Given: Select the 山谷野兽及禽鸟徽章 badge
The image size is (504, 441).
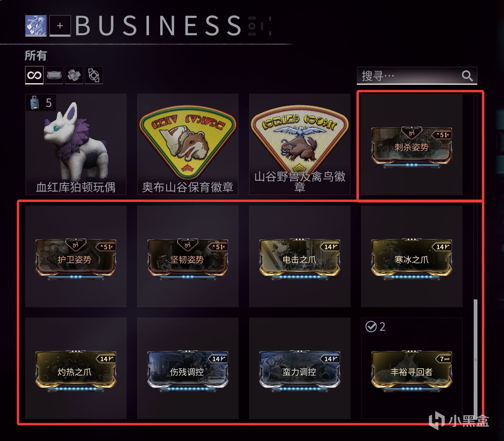Looking at the screenshot, I should 300,144.
